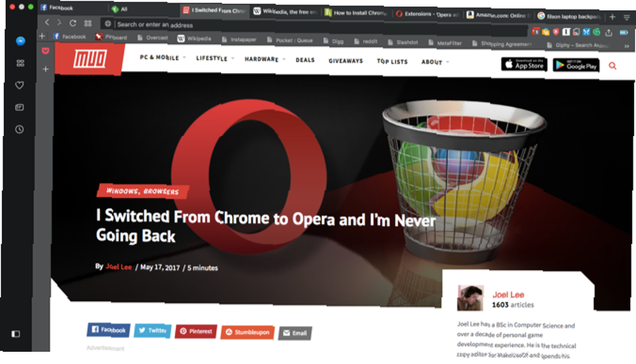Image resolution: width=636 pixels, height=364 pixels.
Task: Click the share icon in toolbar
Action: tap(609, 32)
